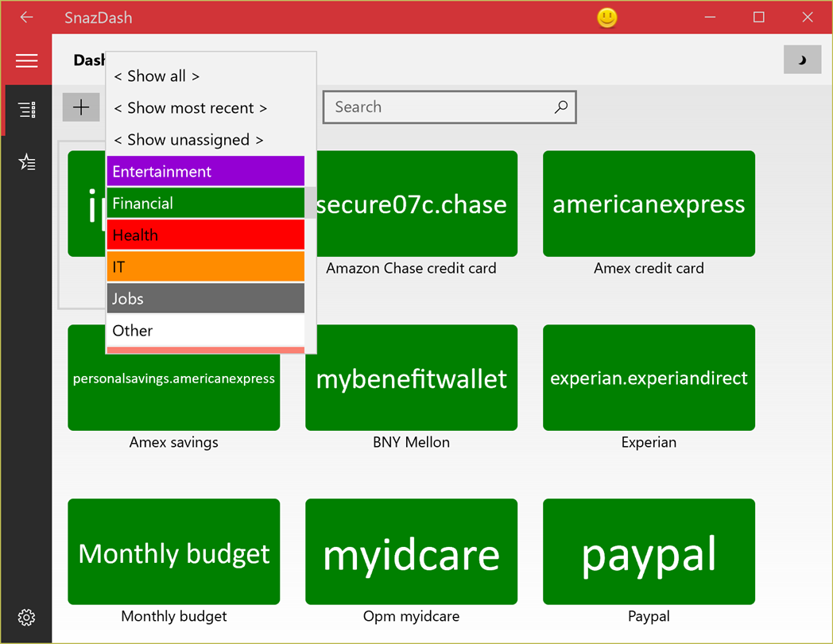Close the SnazDash window
The height and width of the screenshot is (644, 833).
point(808,17)
